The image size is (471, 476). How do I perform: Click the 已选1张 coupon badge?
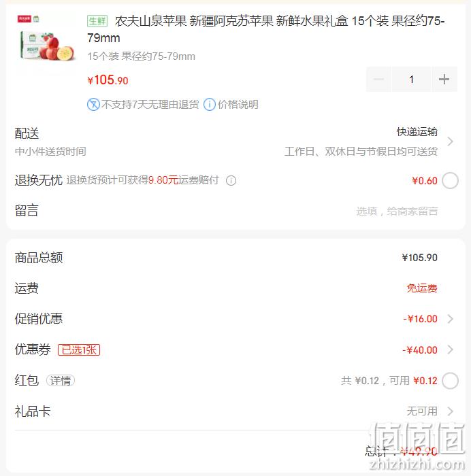coord(79,350)
